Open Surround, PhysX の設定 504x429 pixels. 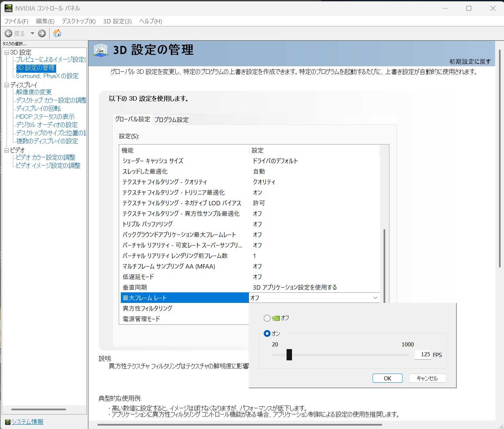pos(47,76)
